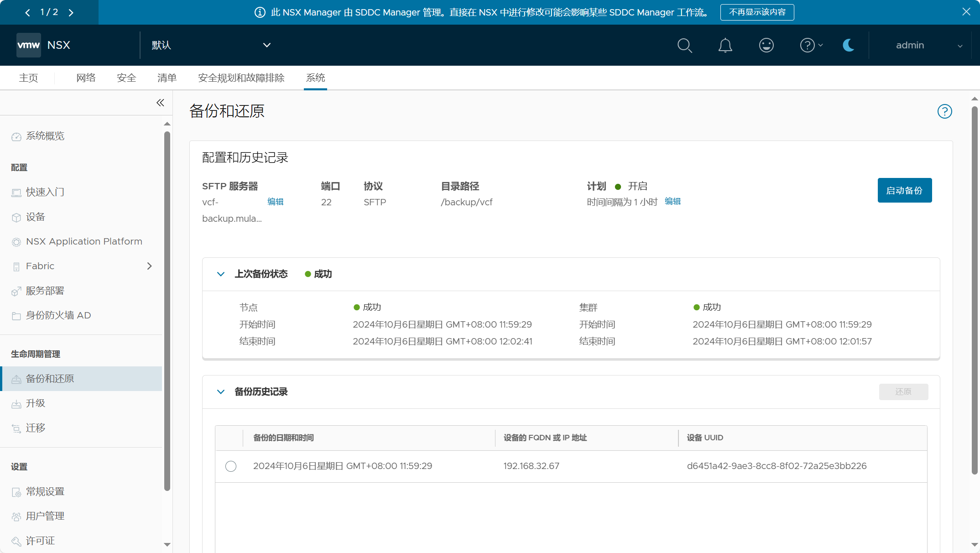This screenshot has width=980, height=553.
Task: Click the disabled 还原 button
Action: (x=903, y=392)
